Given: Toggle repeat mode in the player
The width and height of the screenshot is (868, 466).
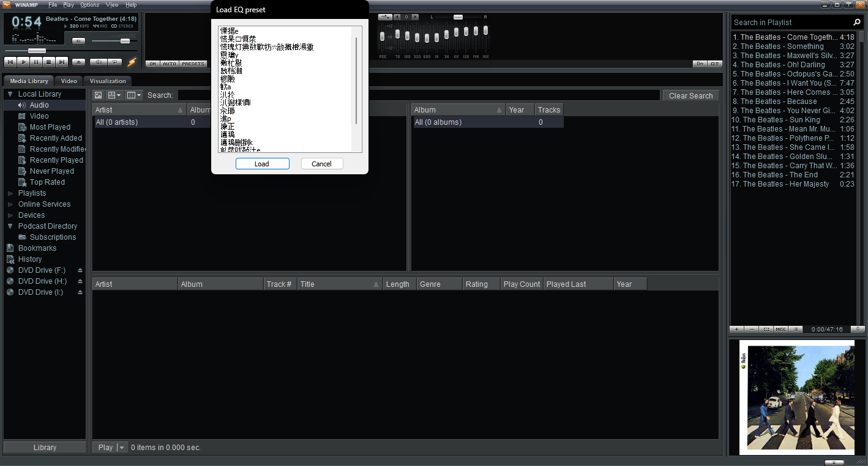Looking at the screenshot, I should click(x=114, y=62).
